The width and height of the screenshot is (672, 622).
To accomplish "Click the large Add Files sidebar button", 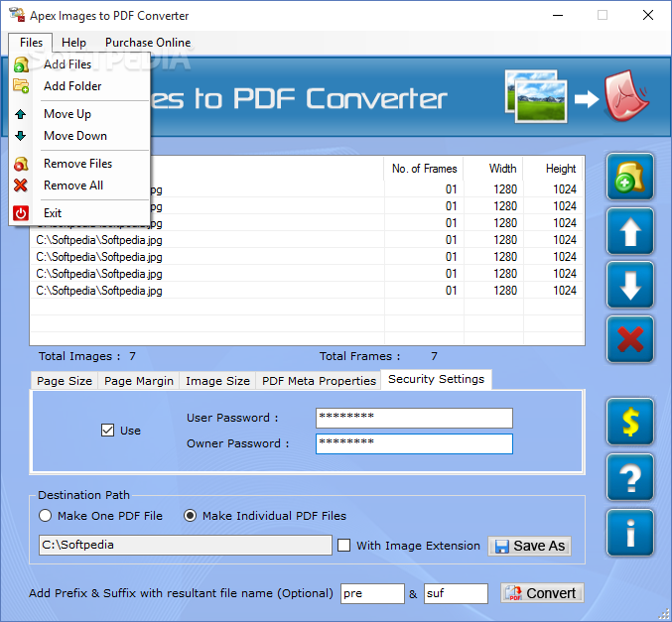I will [630, 177].
